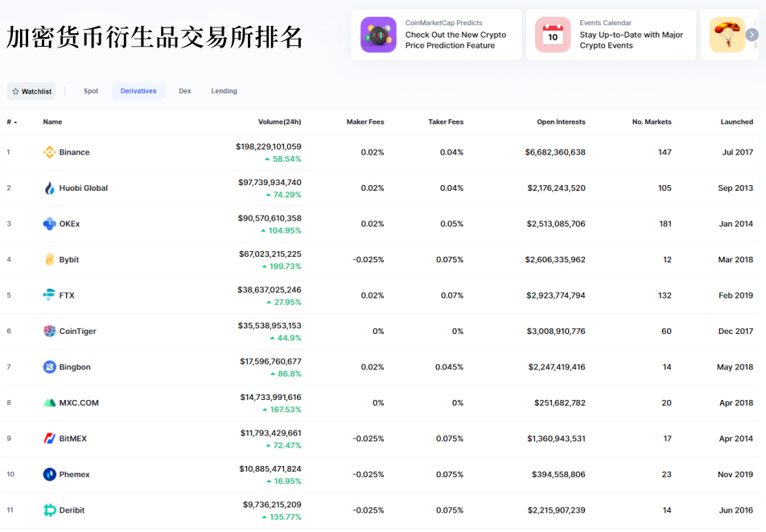Click Binance volume $198,229,101,059
766x532 pixels.
(x=268, y=146)
